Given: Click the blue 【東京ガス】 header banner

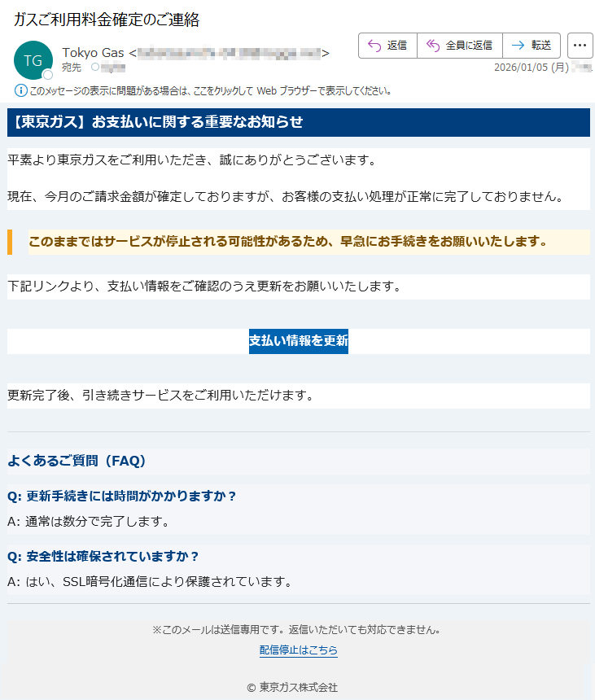Looking at the screenshot, I should coord(298,122).
